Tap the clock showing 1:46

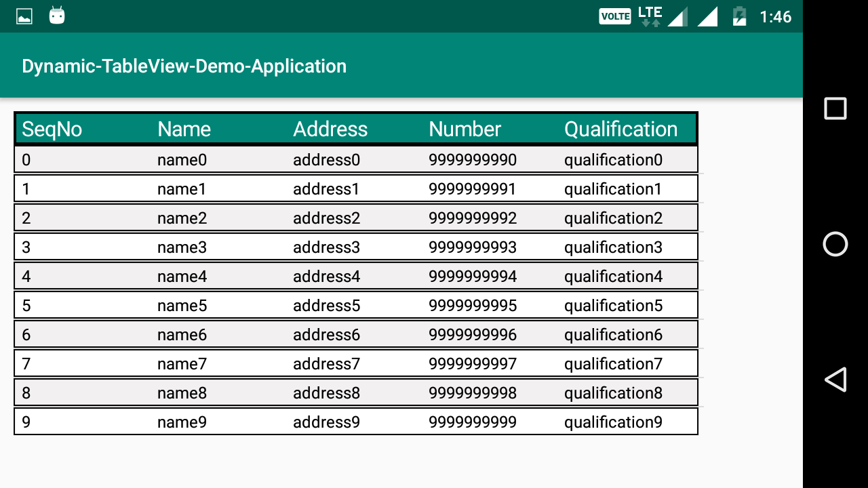pos(777,16)
